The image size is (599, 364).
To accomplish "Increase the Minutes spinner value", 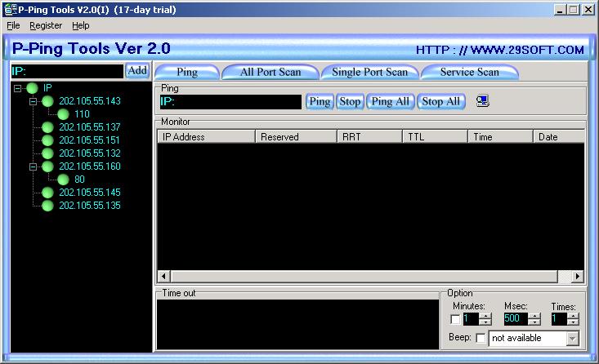I will point(485,316).
